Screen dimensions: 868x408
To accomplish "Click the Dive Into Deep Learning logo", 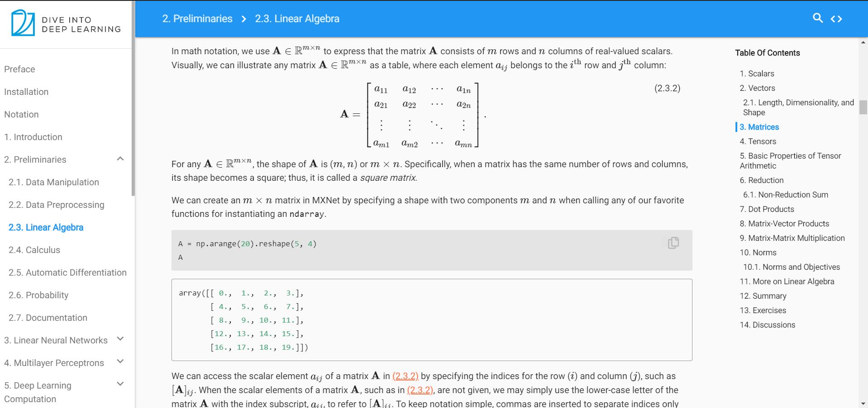I will click(x=66, y=23).
